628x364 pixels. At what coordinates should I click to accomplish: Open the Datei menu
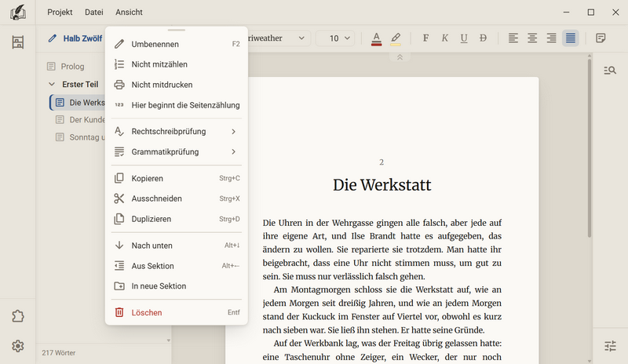pos(93,13)
